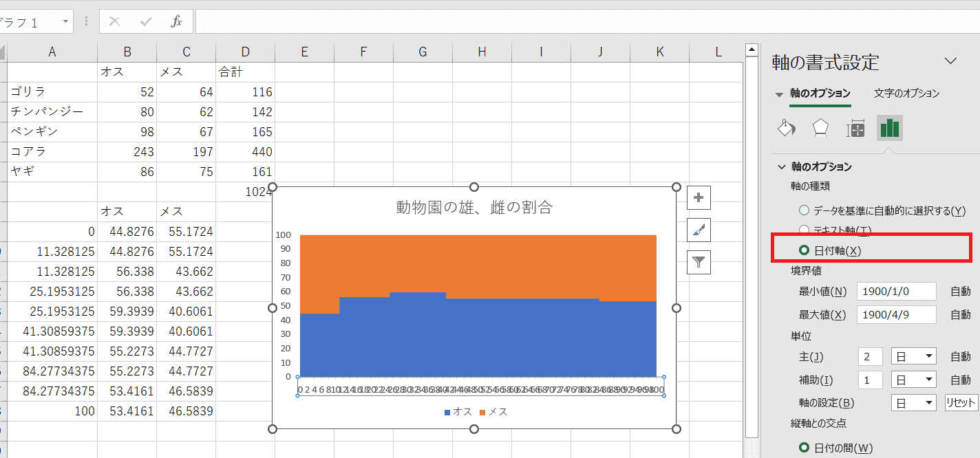
Task: Switch to 軸のオプション tab
Action: click(x=820, y=94)
